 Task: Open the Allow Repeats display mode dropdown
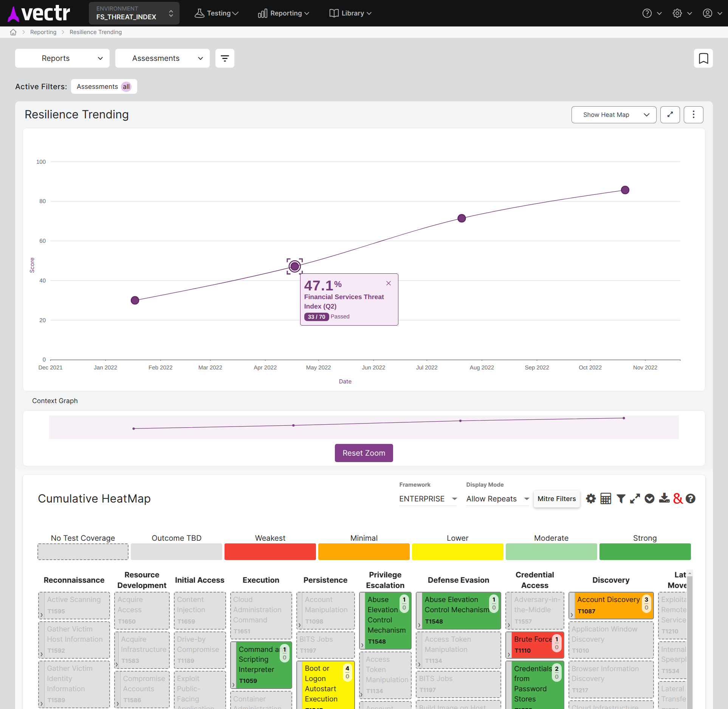(497, 499)
